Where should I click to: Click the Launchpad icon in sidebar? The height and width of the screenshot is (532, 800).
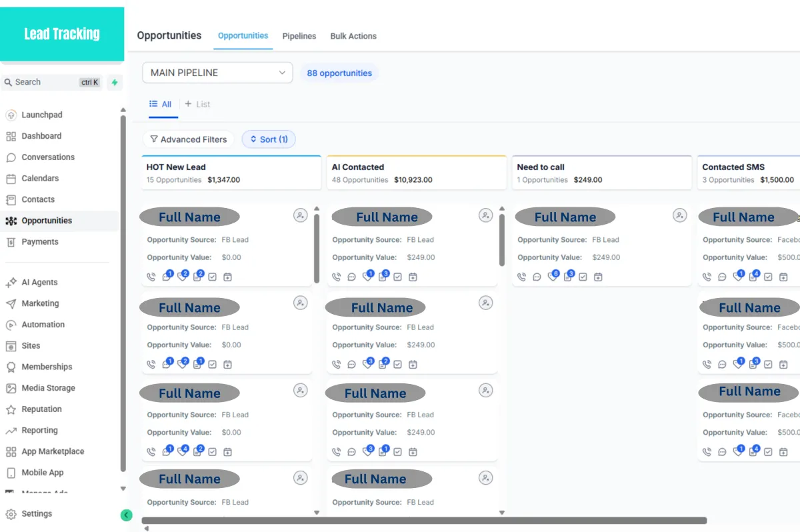coord(11,115)
